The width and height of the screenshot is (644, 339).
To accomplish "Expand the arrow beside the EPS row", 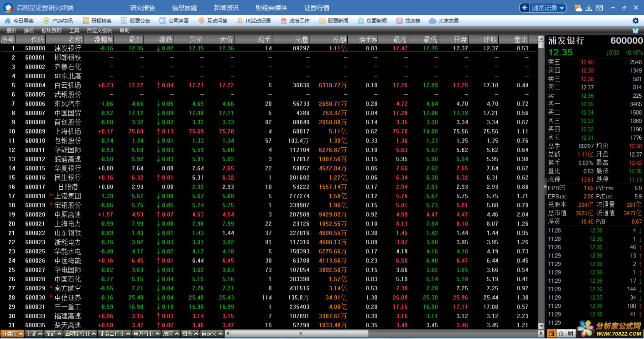I will click(x=545, y=186).
